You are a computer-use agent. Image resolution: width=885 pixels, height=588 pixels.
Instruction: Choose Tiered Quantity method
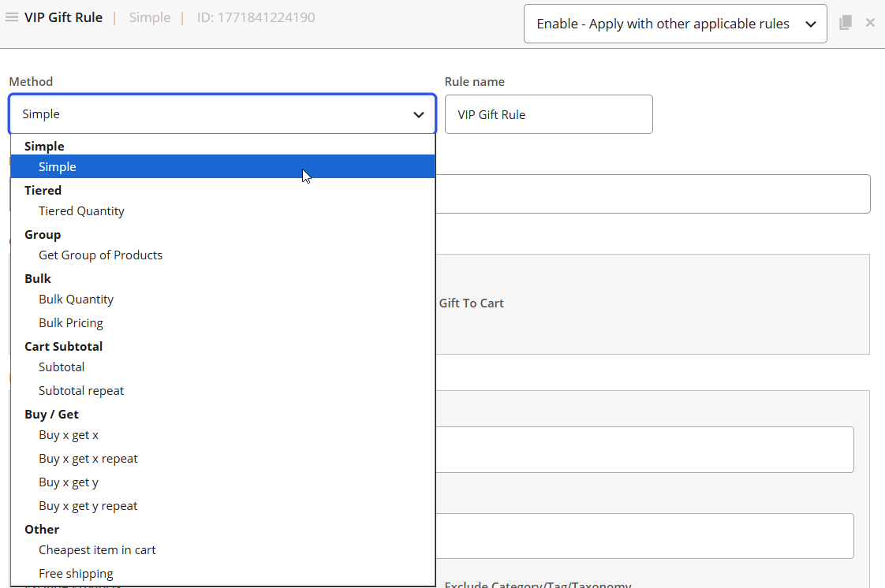coord(222,211)
